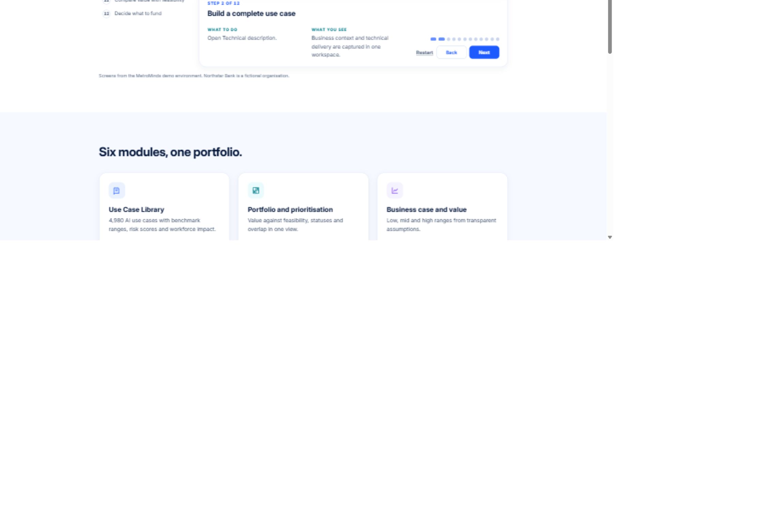The image size is (758, 532).
Task: Click the 'Low, mid and high ranges' description
Action: 441,225
